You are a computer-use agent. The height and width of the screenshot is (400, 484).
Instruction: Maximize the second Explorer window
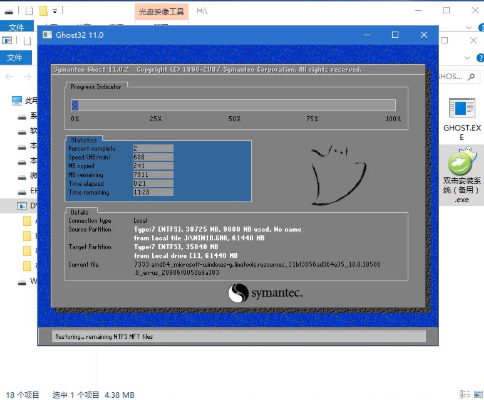(x=445, y=41)
